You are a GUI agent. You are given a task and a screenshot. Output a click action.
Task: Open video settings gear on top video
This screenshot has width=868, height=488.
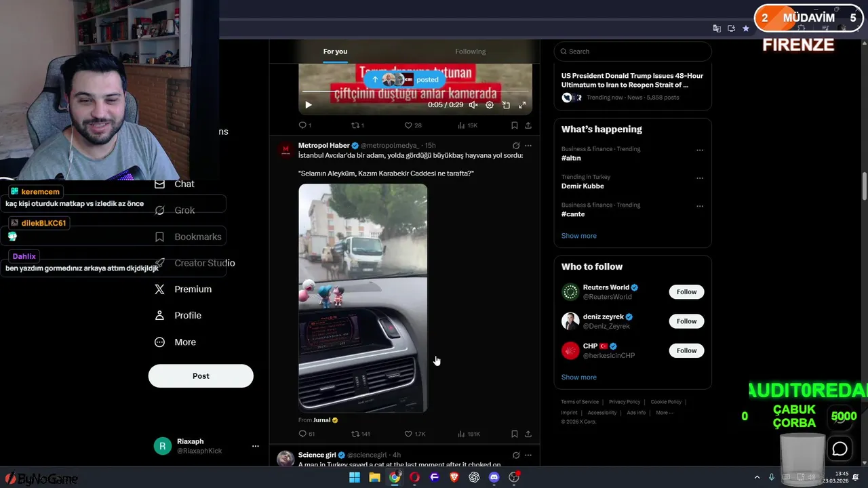490,105
